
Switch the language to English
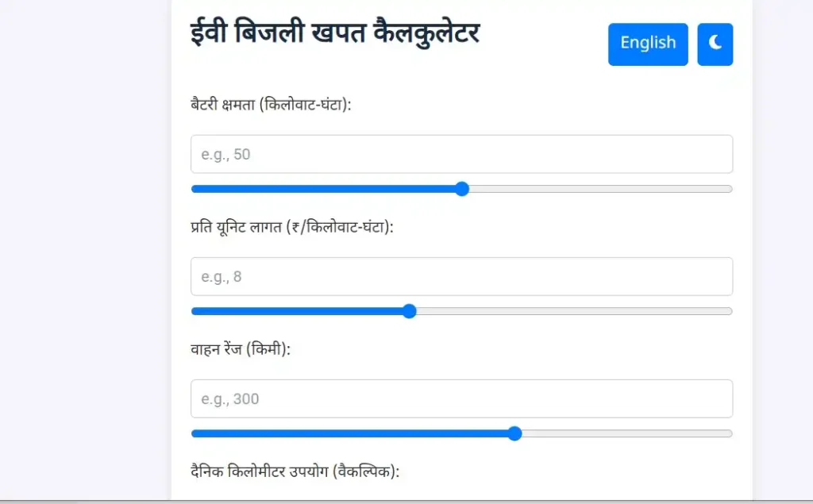648,44
